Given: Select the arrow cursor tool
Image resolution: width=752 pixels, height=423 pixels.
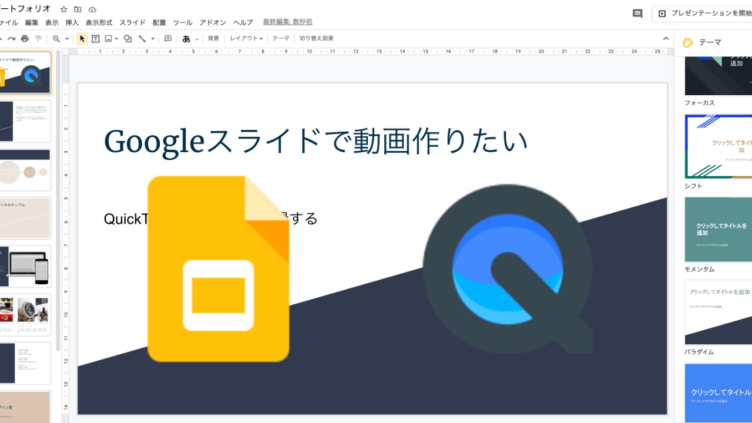Looking at the screenshot, I should pos(82,38).
